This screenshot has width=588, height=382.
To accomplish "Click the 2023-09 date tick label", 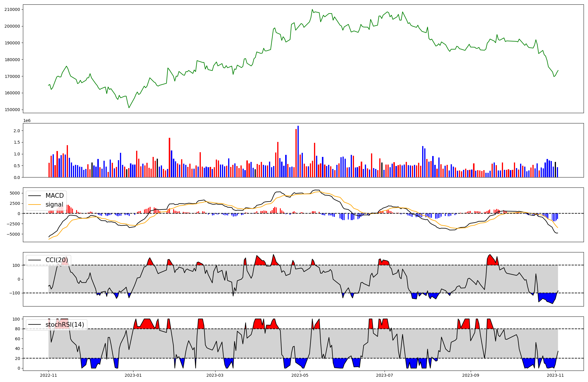I will 471,375.
